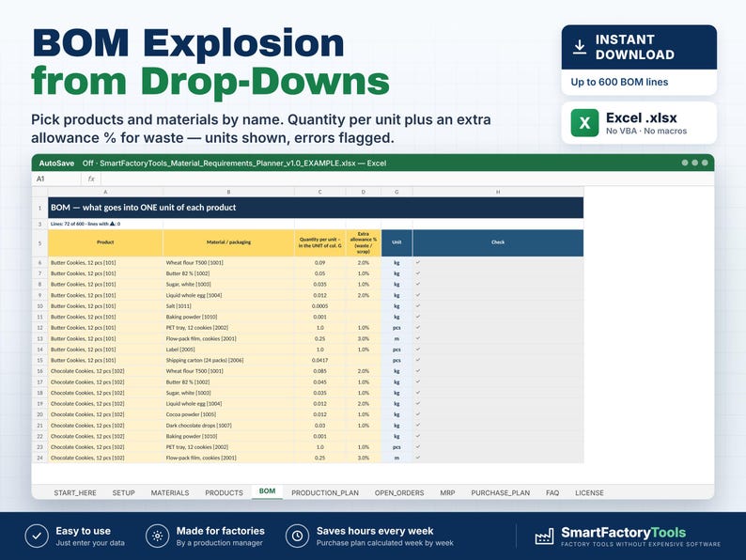Viewport: 746px width, 560px height.
Task: Click the formula bar input area
Action: (407, 179)
